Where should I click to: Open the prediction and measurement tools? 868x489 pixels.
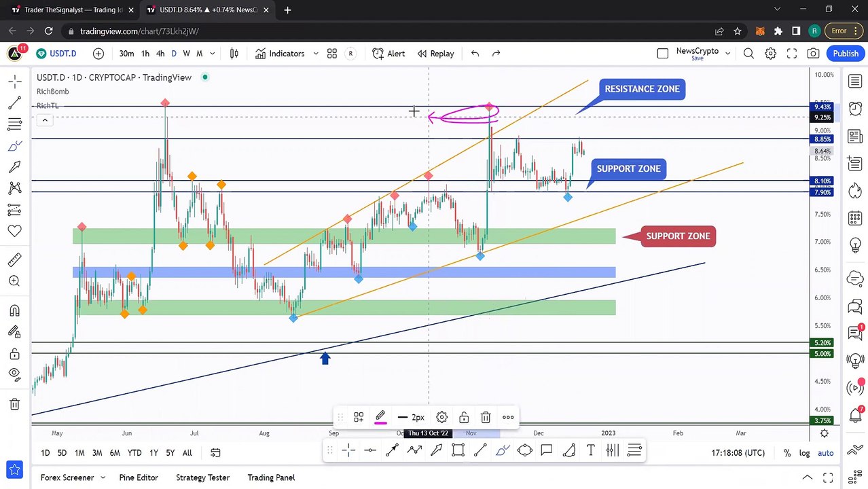pyautogui.click(x=14, y=210)
